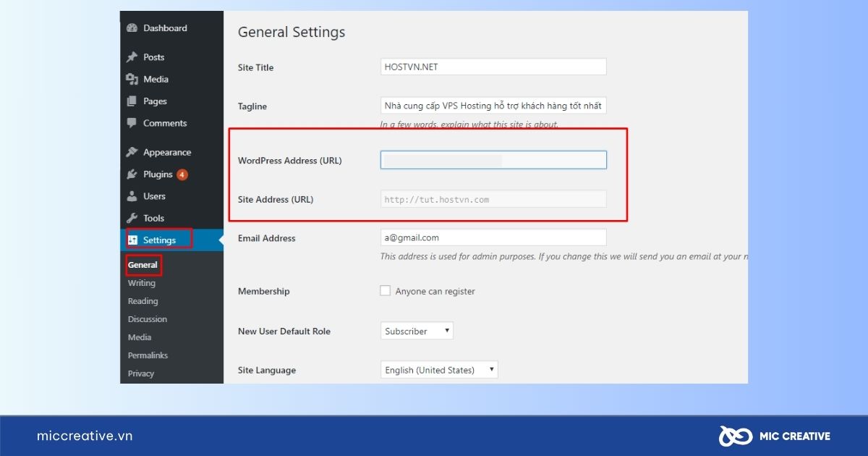Click the Plugins plug icon
The height and width of the screenshot is (456, 868).
132,174
